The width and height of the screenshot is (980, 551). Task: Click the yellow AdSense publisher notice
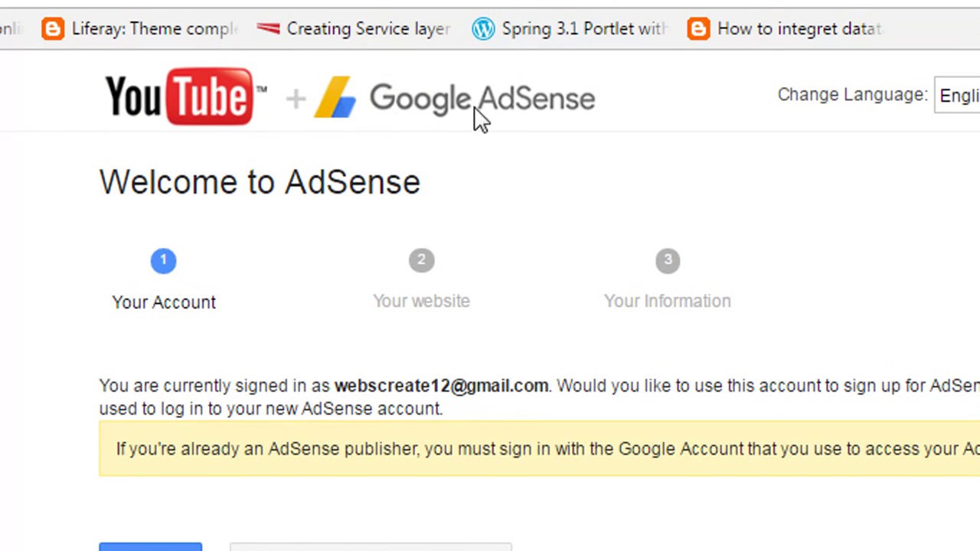click(536, 448)
